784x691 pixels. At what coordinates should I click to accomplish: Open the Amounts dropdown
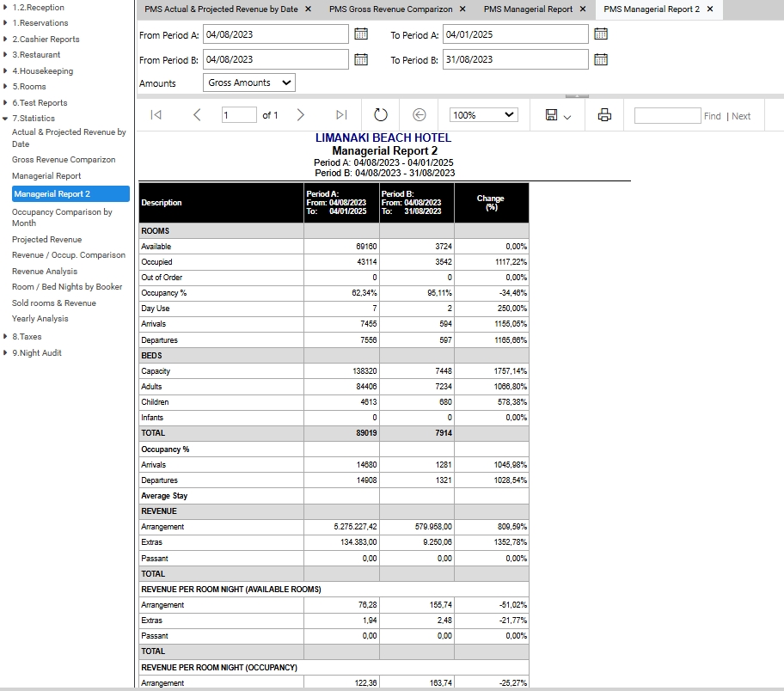coord(249,83)
